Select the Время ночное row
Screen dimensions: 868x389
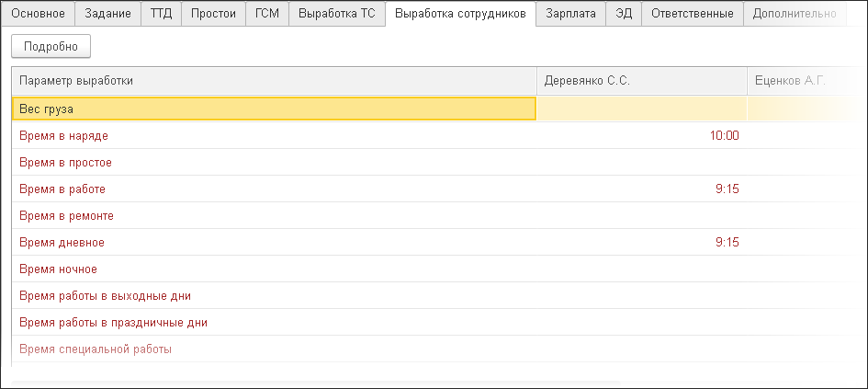[273, 269]
